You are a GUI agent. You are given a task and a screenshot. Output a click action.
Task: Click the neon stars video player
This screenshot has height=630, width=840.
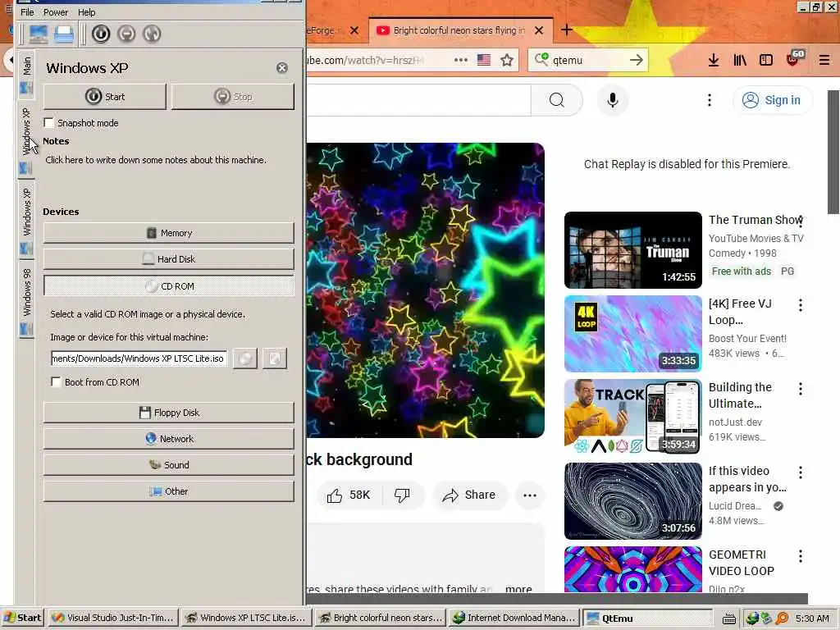tap(426, 290)
